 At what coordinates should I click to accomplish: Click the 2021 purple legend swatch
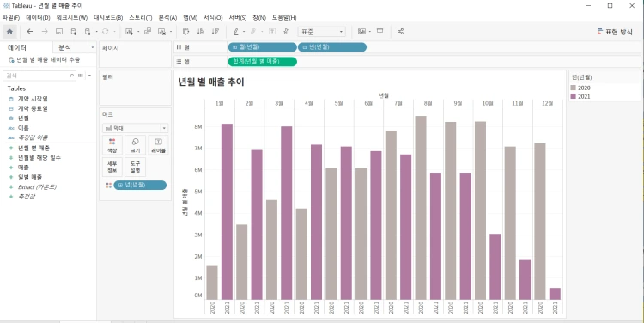tap(574, 96)
